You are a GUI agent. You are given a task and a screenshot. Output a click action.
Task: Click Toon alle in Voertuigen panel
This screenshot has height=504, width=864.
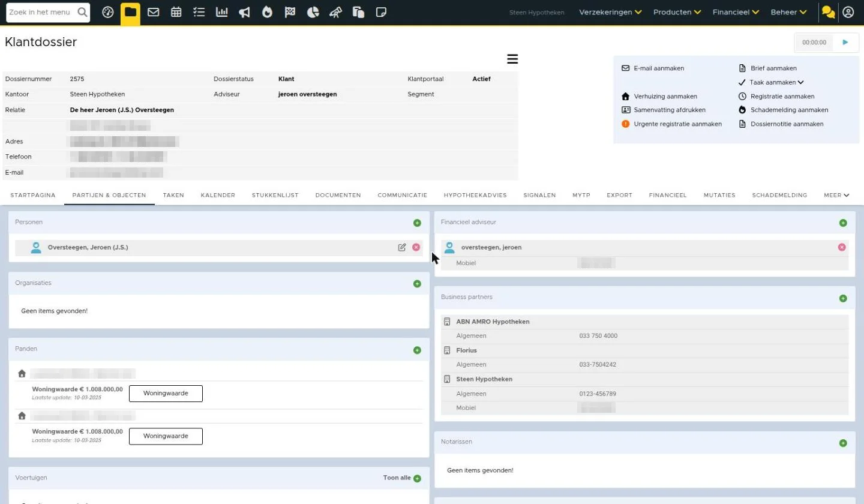(x=397, y=478)
